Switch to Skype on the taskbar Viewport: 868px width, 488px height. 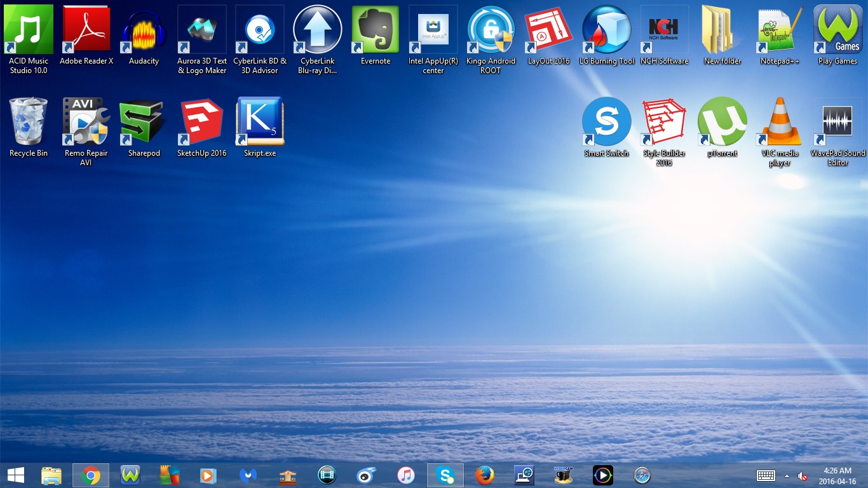pos(445,475)
